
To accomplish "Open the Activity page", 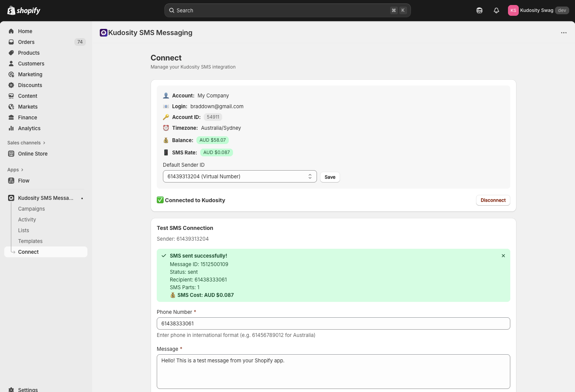I will [27, 219].
